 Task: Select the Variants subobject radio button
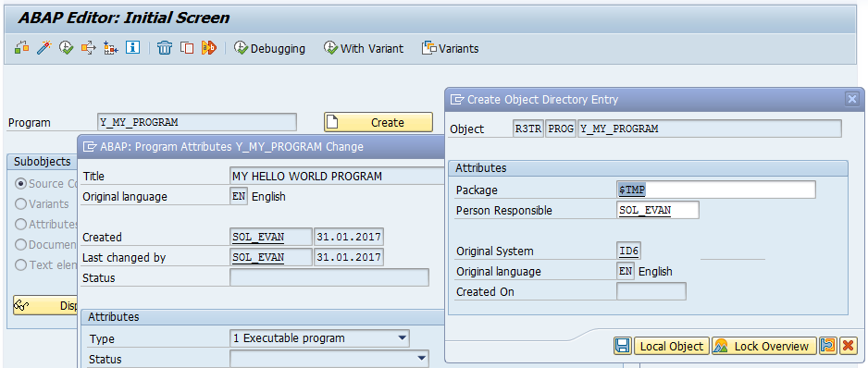21,203
